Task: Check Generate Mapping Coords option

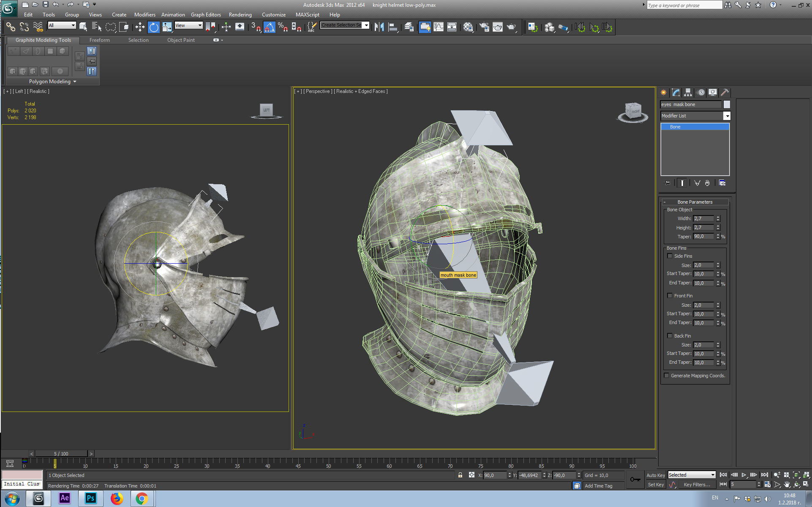Action: pyautogui.click(x=666, y=376)
